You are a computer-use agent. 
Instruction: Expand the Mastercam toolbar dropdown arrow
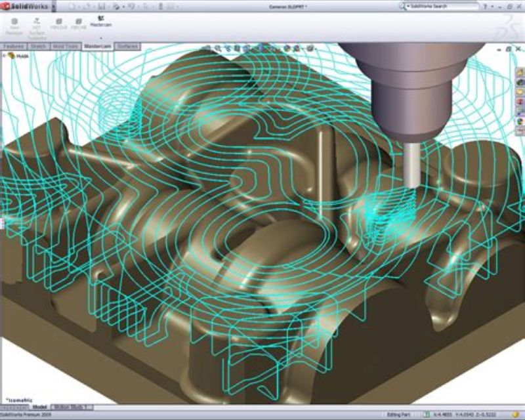click(101, 38)
